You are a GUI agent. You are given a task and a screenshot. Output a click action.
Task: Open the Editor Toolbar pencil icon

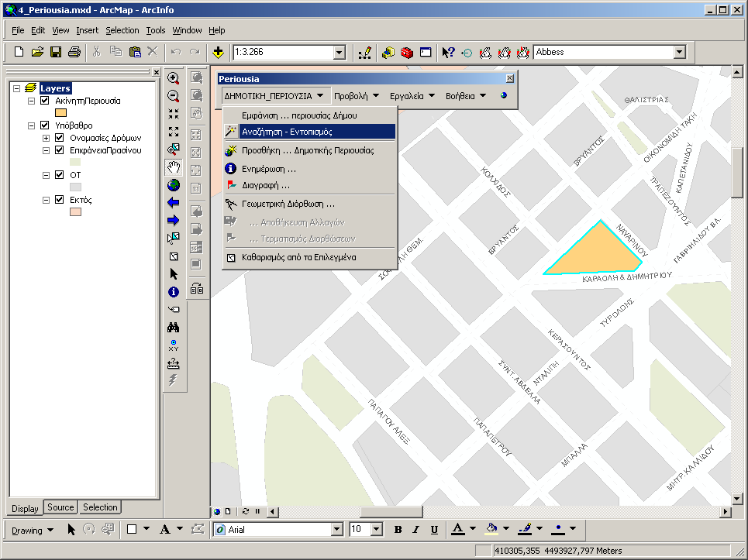coord(365,53)
